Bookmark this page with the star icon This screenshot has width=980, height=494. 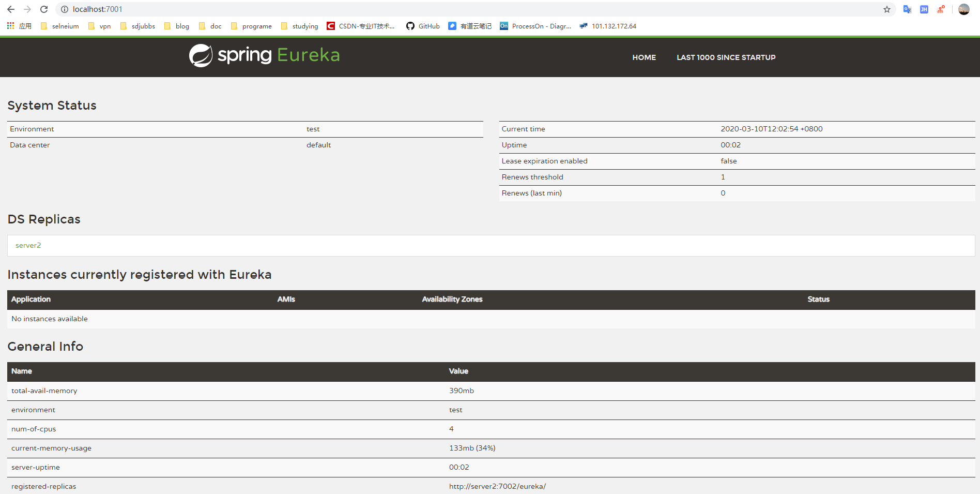pyautogui.click(x=887, y=9)
